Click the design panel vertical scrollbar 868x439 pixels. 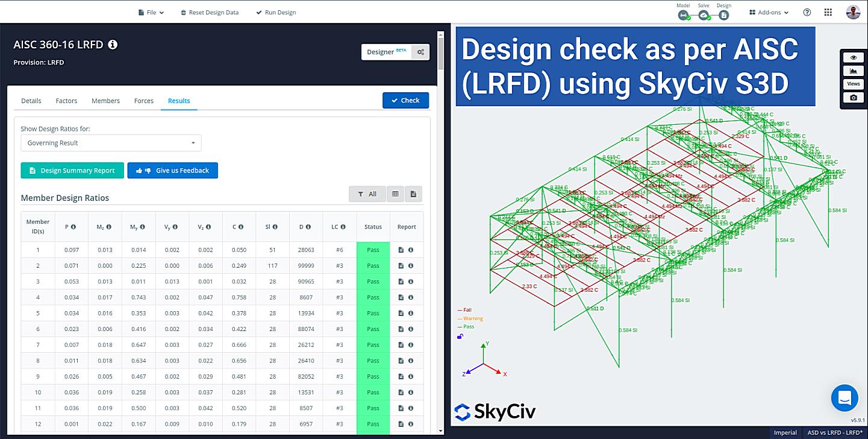[x=441, y=54]
